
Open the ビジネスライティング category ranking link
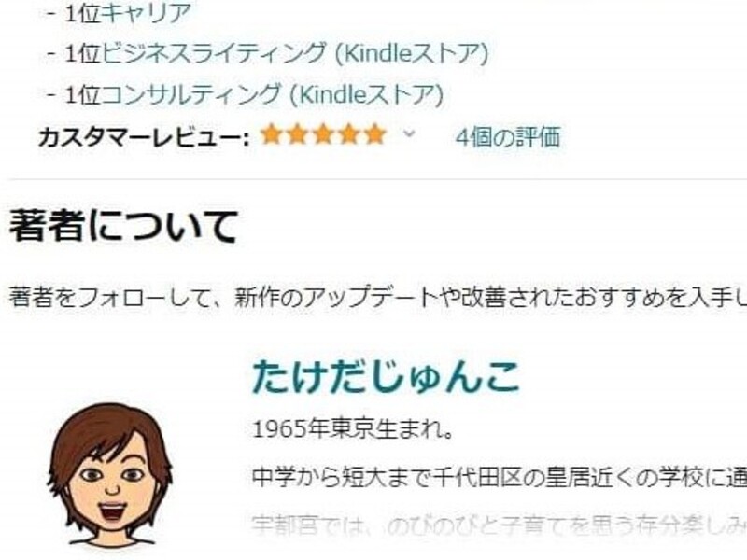click(x=214, y=53)
